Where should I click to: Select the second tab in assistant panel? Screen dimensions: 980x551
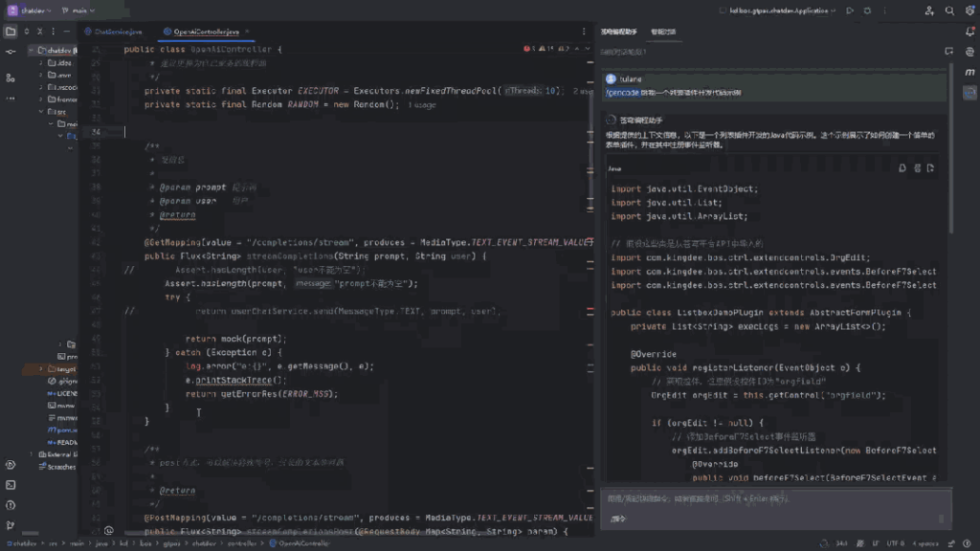pyautogui.click(x=663, y=32)
